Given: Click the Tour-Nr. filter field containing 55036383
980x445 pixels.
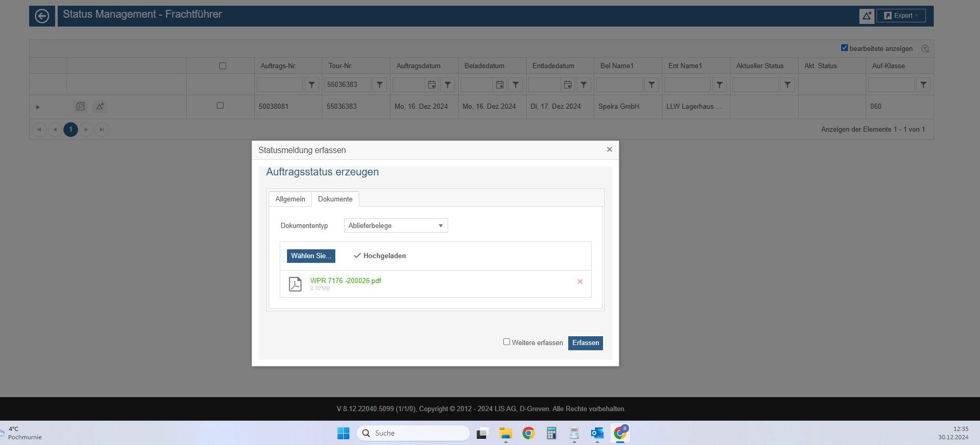Looking at the screenshot, I should point(347,85).
